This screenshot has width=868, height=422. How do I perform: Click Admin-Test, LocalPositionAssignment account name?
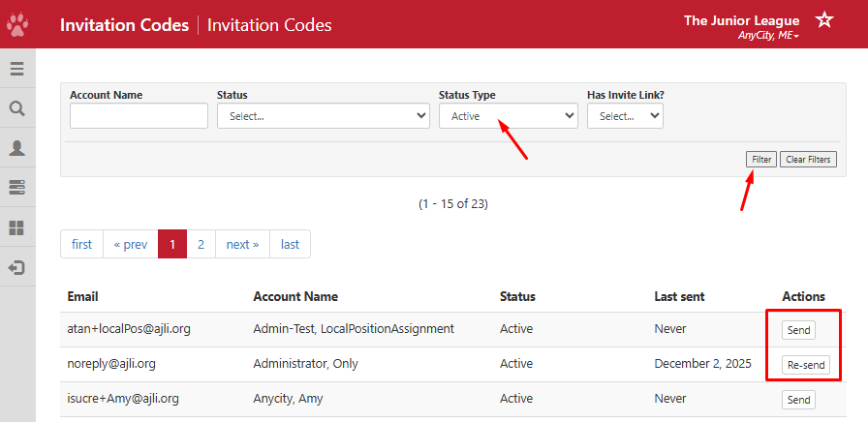point(354,329)
